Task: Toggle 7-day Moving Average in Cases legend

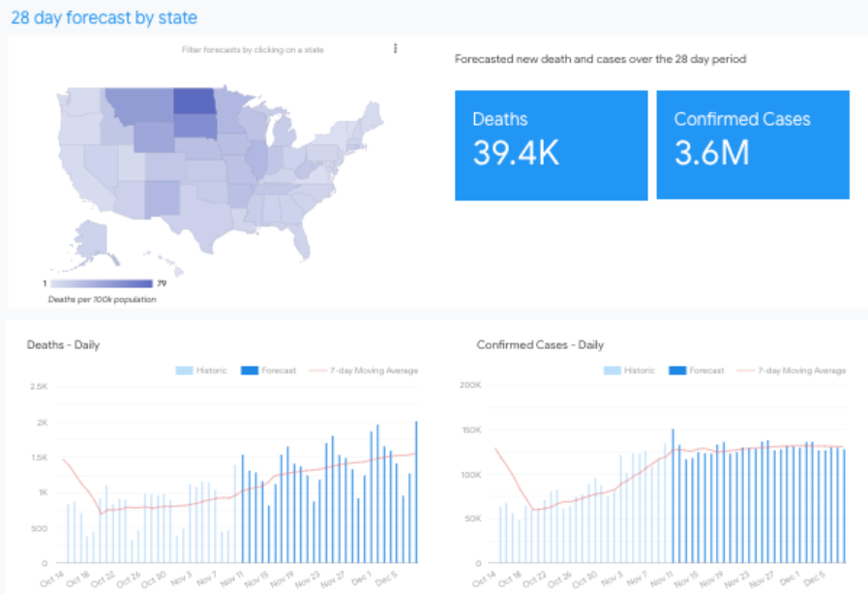Action: click(x=792, y=371)
